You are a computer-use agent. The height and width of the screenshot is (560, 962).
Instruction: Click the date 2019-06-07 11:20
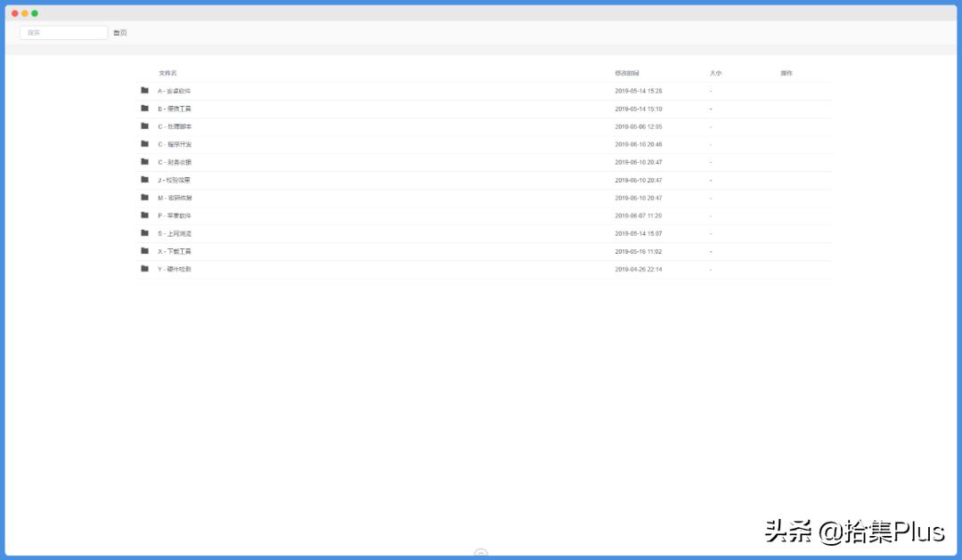[638, 216]
